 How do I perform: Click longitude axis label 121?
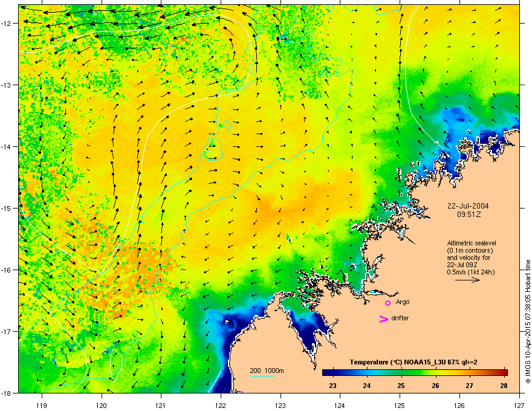point(161,405)
